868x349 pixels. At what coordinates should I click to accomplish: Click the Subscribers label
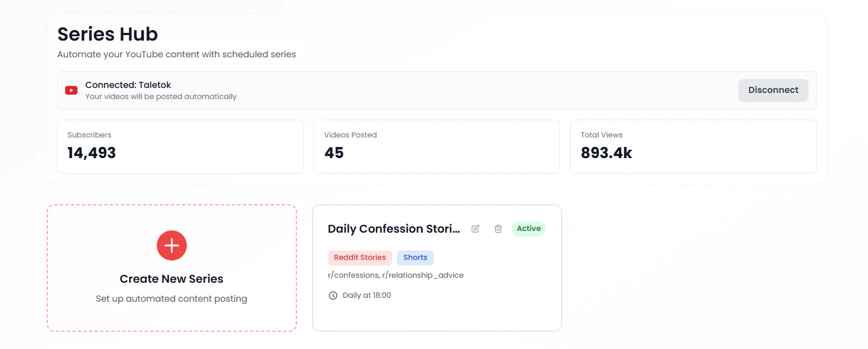pyautogui.click(x=90, y=135)
